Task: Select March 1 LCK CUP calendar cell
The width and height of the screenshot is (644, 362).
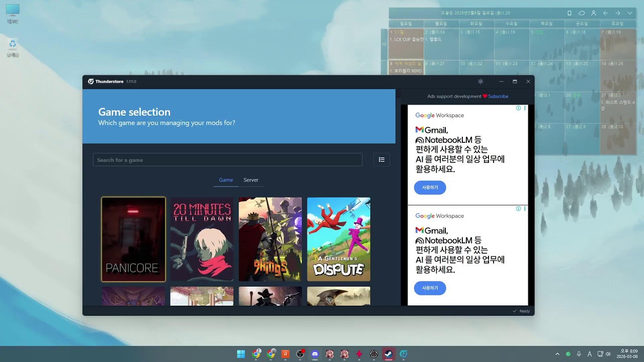Action: pyautogui.click(x=406, y=44)
